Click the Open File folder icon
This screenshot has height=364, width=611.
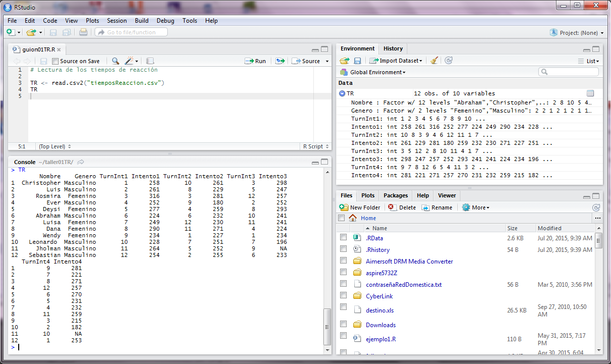[x=31, y=32]
